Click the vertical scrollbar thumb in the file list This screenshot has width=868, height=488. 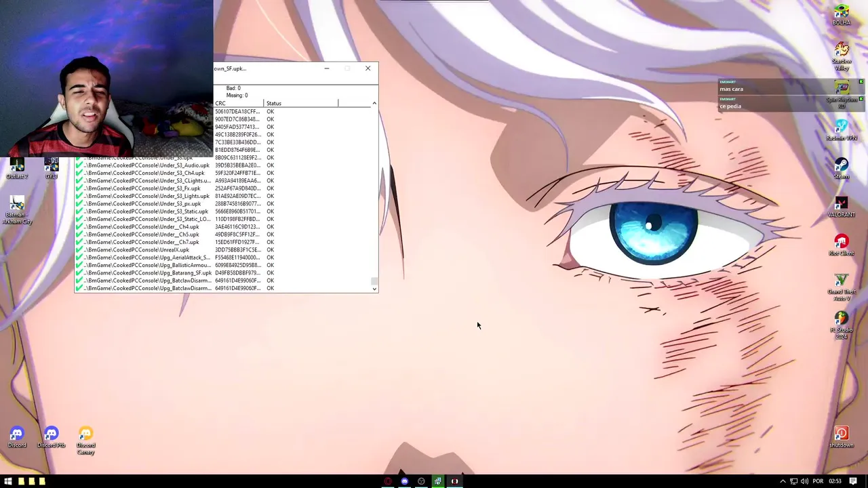coord(374,281)
